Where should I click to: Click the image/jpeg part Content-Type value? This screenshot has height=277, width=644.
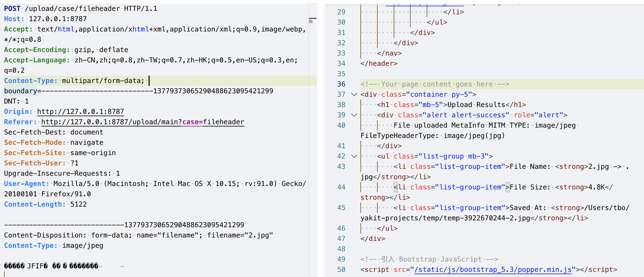pos(83,245)
